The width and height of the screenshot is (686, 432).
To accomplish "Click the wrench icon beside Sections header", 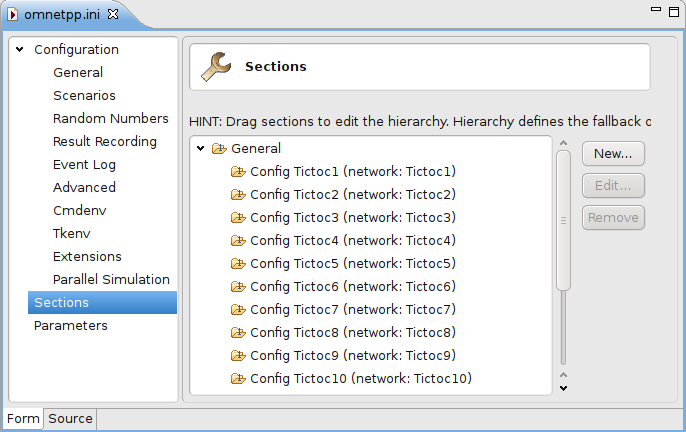I will pyautogui.click(x=216, y=67).
